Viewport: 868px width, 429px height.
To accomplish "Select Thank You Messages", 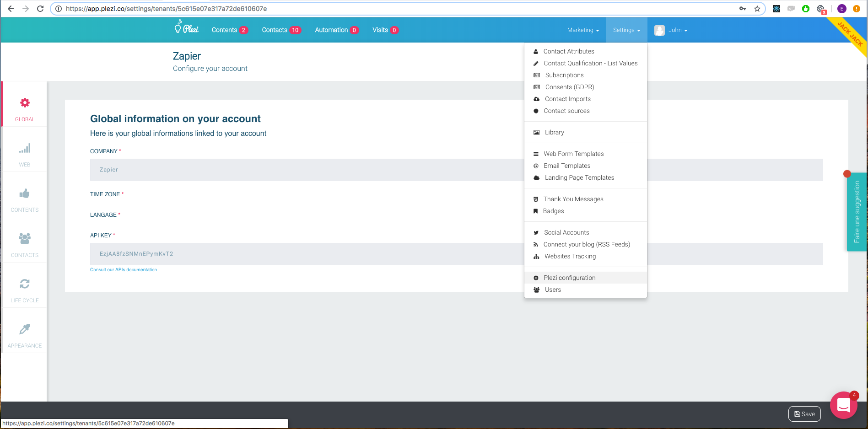I will [586, 199].
